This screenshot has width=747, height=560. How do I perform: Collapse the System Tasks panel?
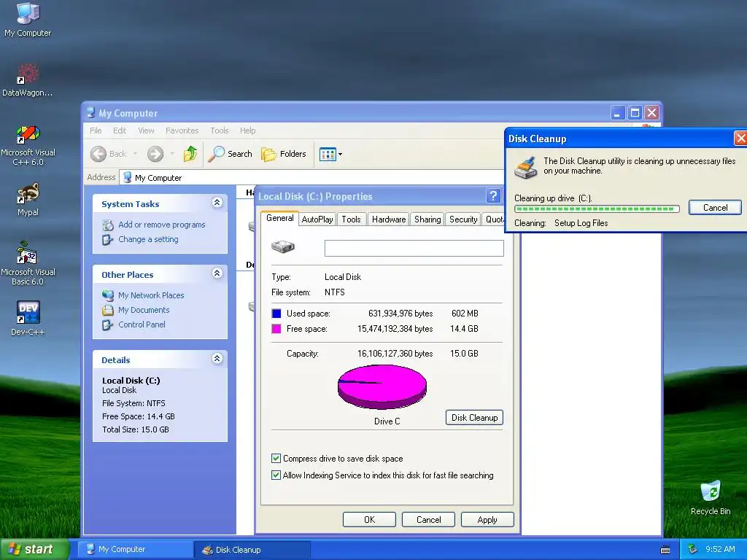click(x=217, y=203)
